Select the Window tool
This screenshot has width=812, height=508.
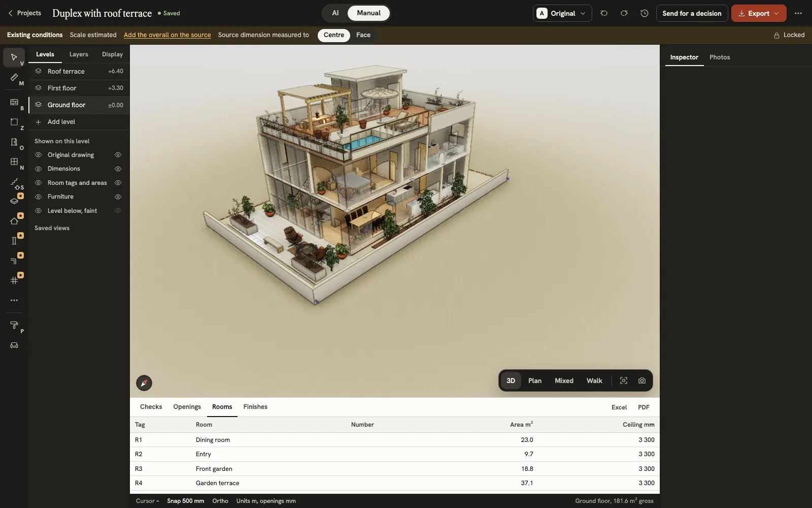click(14, 162)
